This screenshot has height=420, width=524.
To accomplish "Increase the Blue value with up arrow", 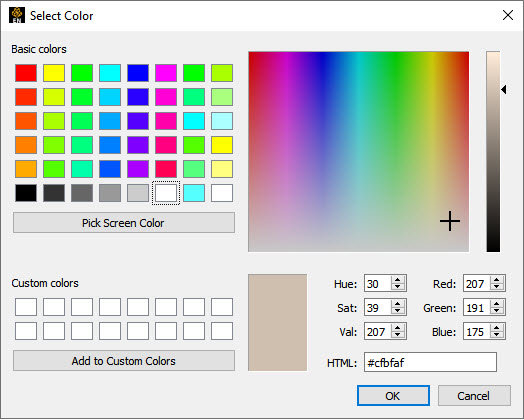I will pos(497,328).
